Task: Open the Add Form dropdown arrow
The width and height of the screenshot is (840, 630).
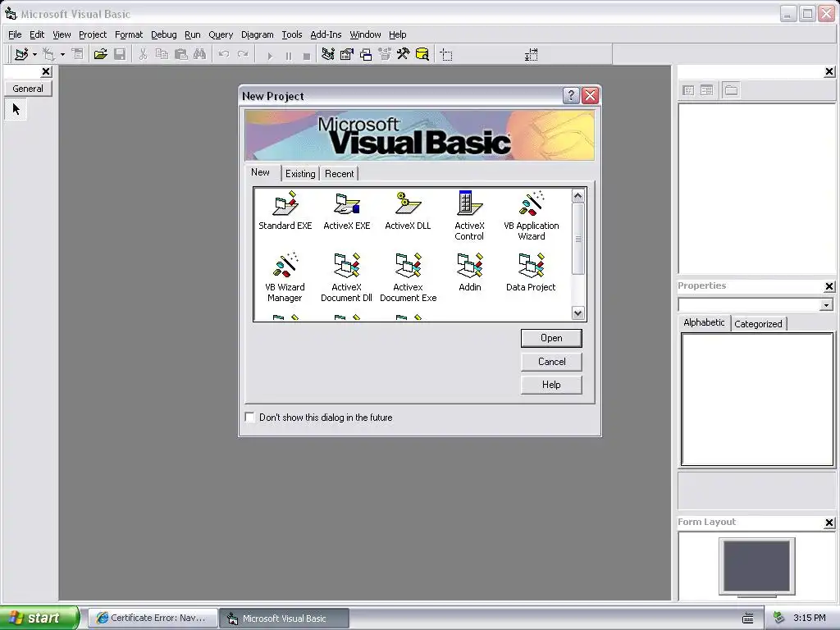Action: pos(62,55)
